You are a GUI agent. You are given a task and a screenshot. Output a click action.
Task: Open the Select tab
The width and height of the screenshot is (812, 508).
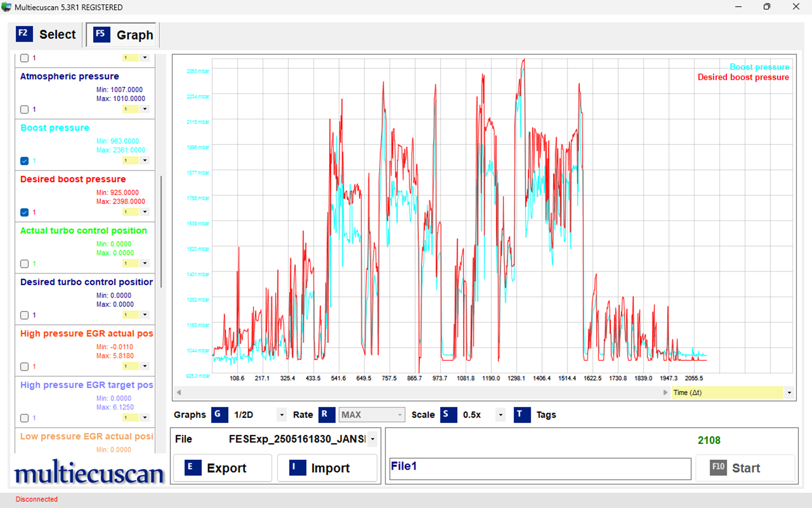tap(46, 35)
